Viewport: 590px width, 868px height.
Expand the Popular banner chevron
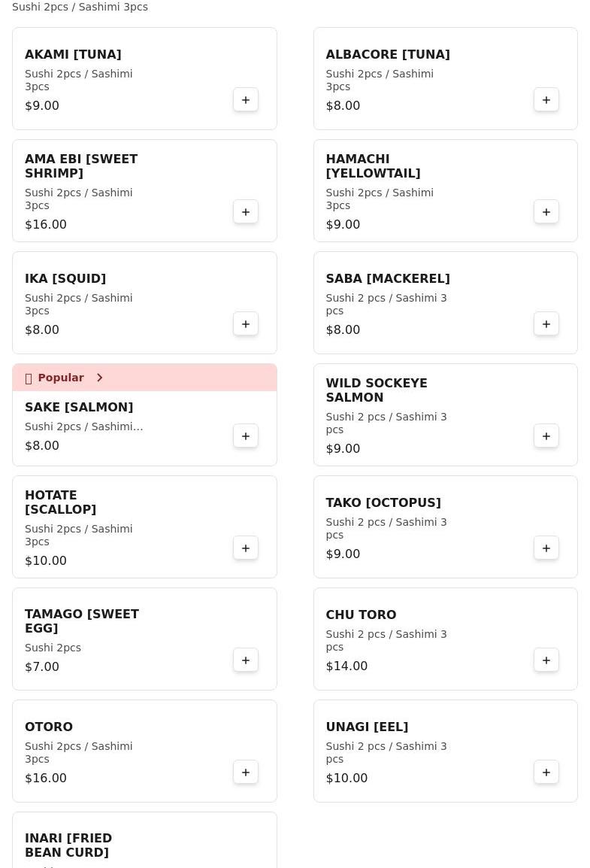[99, 378]
